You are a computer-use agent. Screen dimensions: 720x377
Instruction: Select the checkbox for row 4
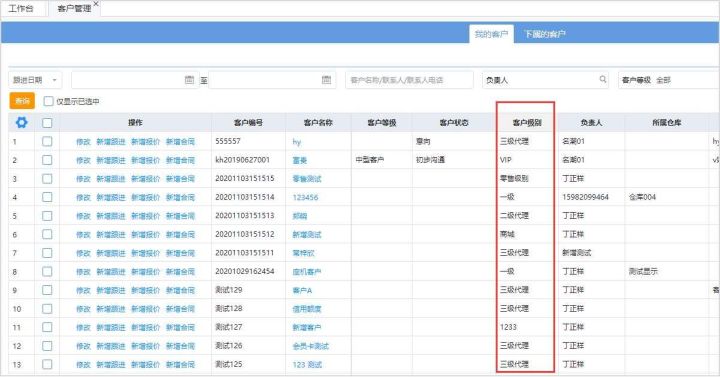(47, 197)
